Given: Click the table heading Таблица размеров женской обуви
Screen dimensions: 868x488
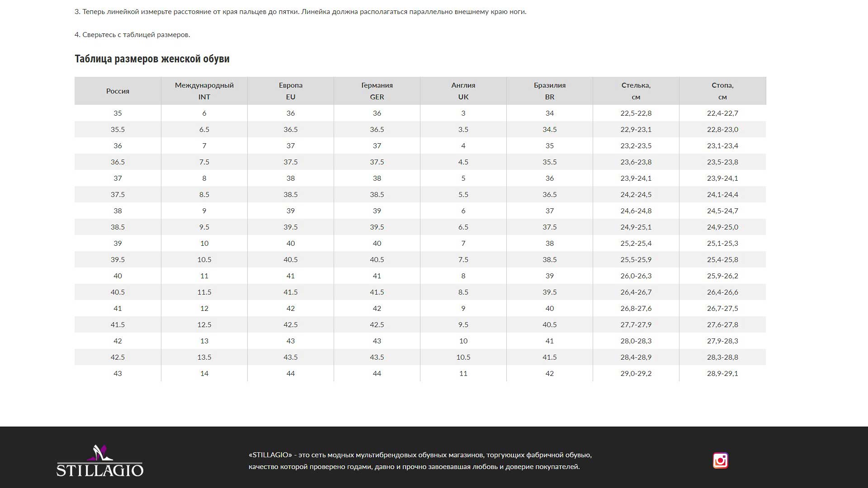Looking at the screenshot, I should pyautogui.click(x=152, y=59).
